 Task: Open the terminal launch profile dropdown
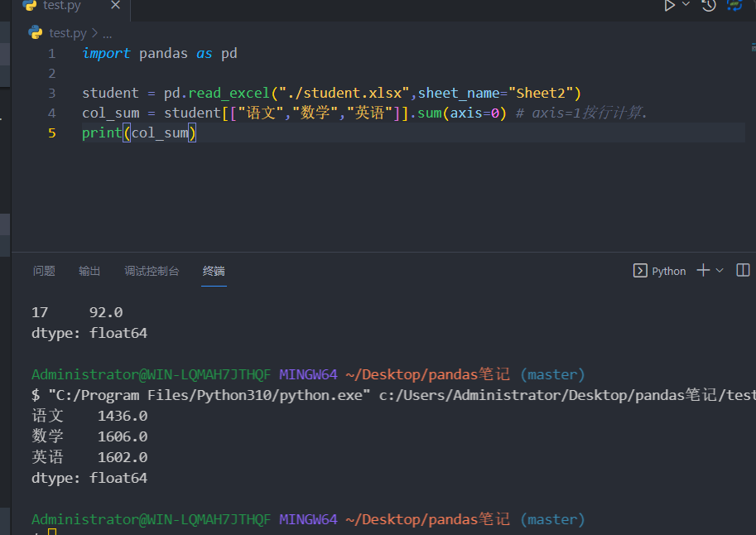click(720, 271)
